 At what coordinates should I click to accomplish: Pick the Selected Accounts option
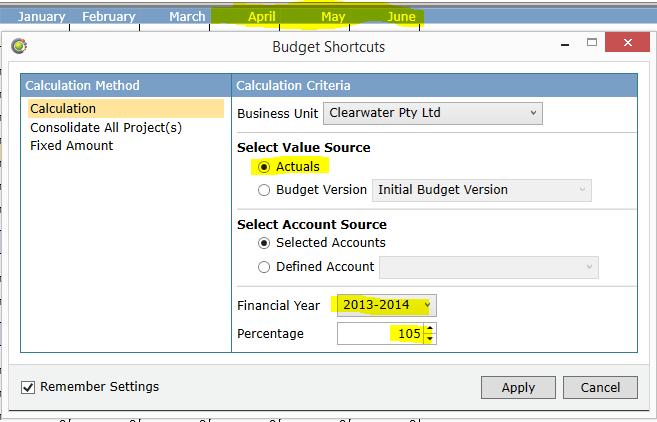[x=264, y=243]
